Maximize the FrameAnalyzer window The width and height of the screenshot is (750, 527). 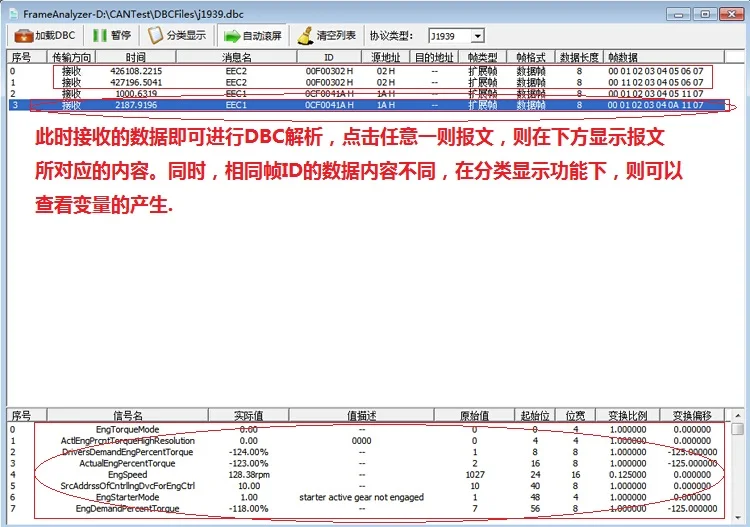(705, 14)
